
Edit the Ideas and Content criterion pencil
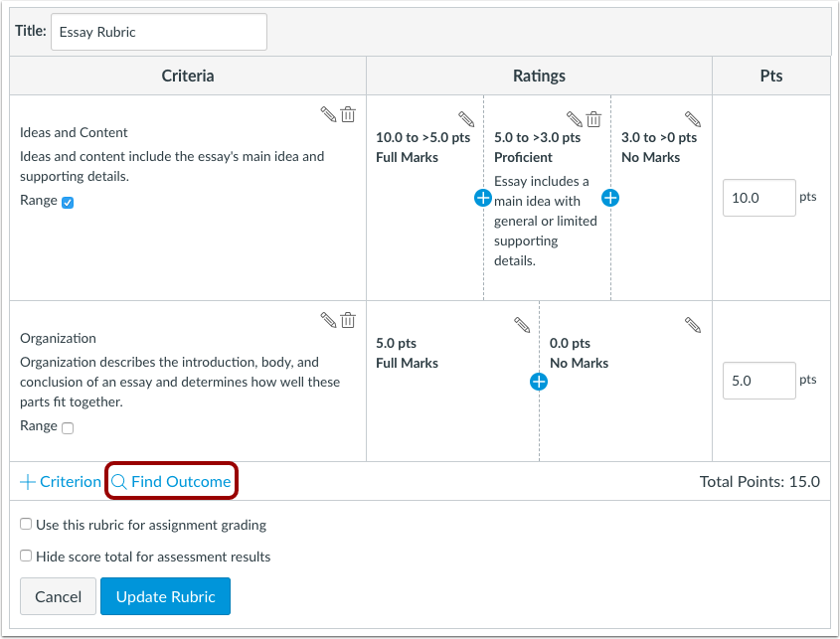pos(328,114)
